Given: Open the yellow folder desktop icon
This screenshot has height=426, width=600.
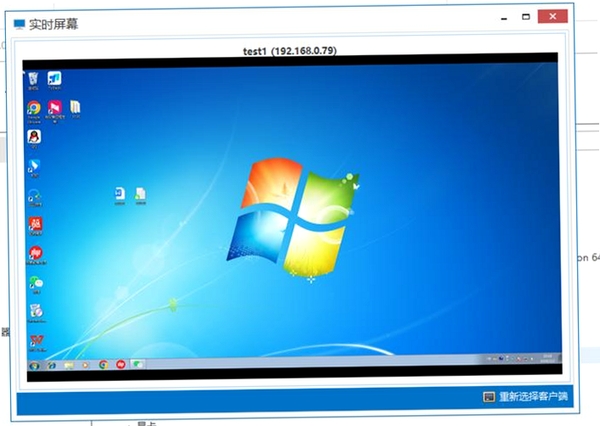Looking at the screenshot, I should point(75,109).
